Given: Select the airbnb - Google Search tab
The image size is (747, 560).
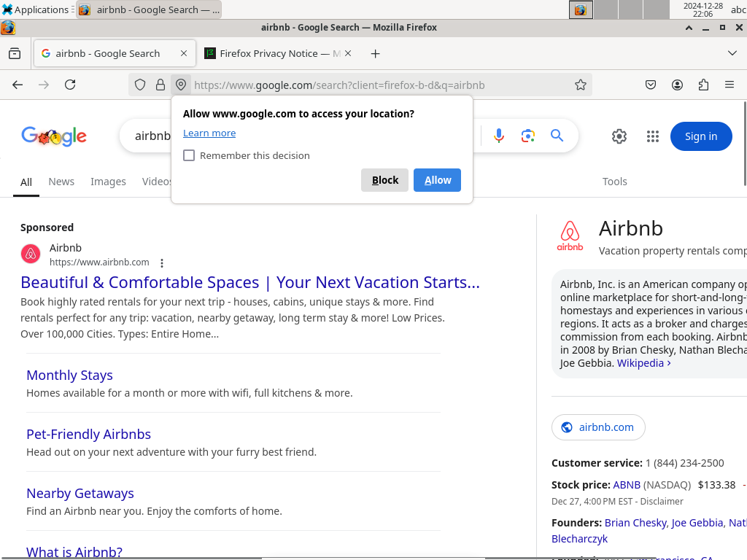Looking at the screenshot, I should 115,53.
